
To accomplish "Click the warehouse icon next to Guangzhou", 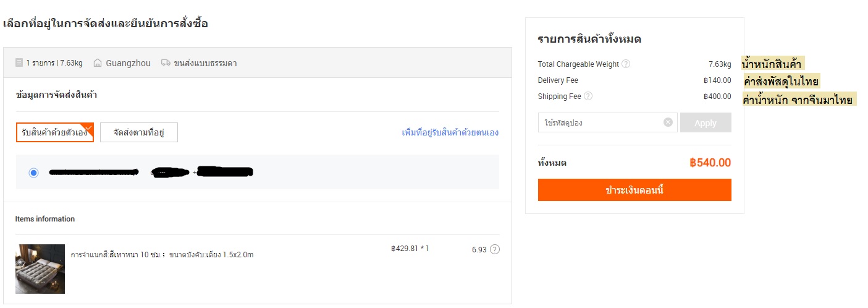I will pos(97,62).
